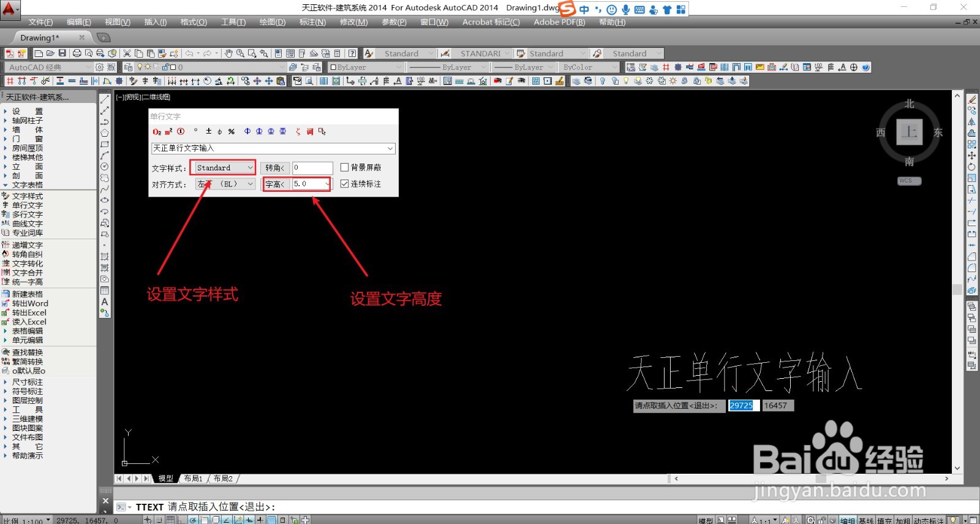The image size is (980, 524).
Task: Insert the diameter symbol in text dialog
Action: tap(220, 131)
